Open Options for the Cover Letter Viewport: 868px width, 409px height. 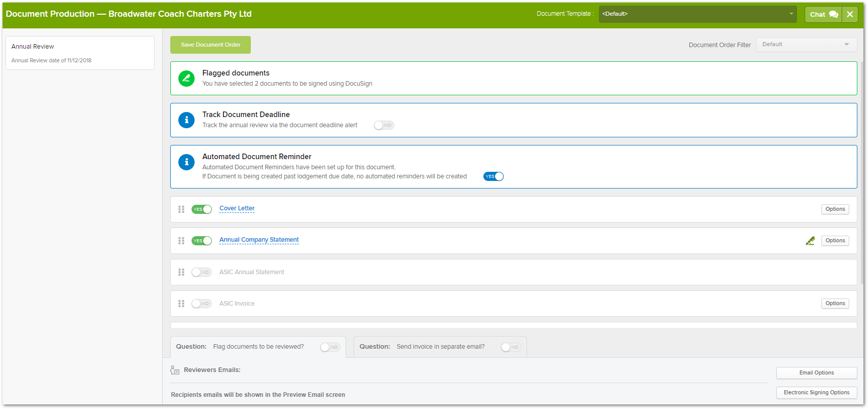pos(835,209)
